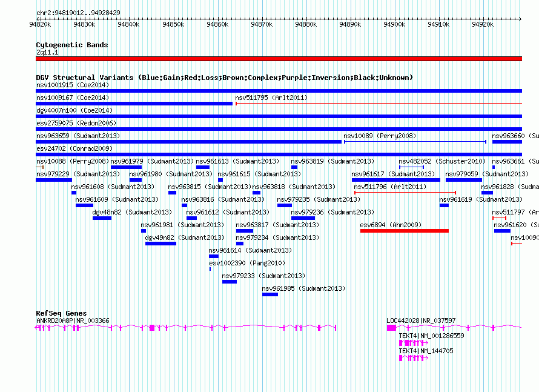Click the nsv961613 (Sudmant2013) label

coord(237,161)
